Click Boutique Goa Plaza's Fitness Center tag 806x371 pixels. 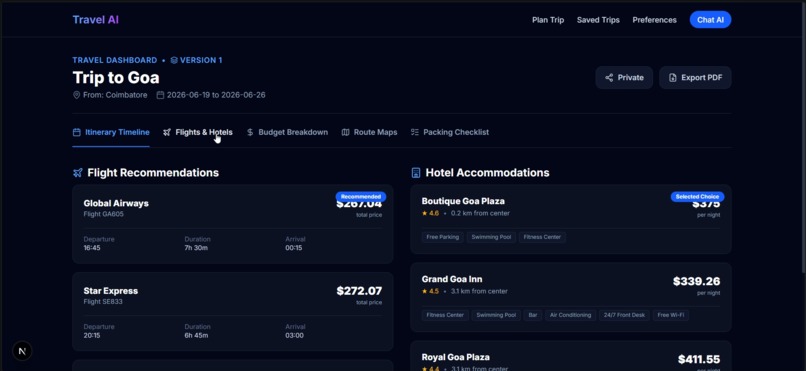pyautogui.click(x=542, y=237)
